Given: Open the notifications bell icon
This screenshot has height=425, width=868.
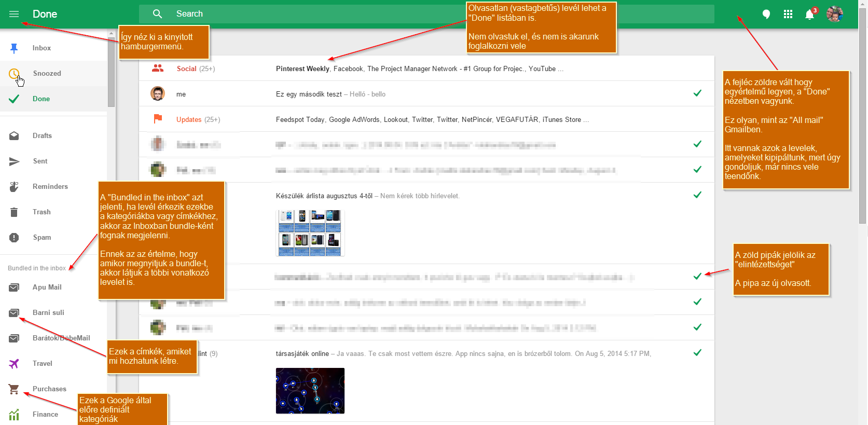Looking at the screenshot, I should point(809,15).
